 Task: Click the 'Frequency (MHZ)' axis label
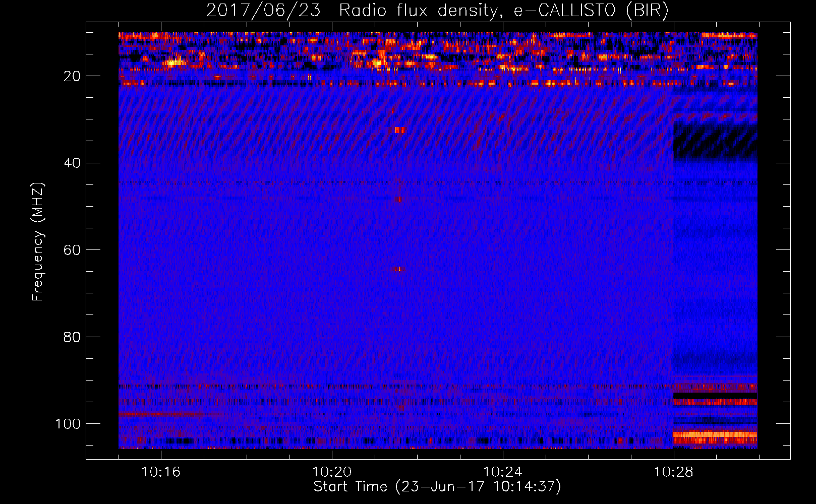38,242
